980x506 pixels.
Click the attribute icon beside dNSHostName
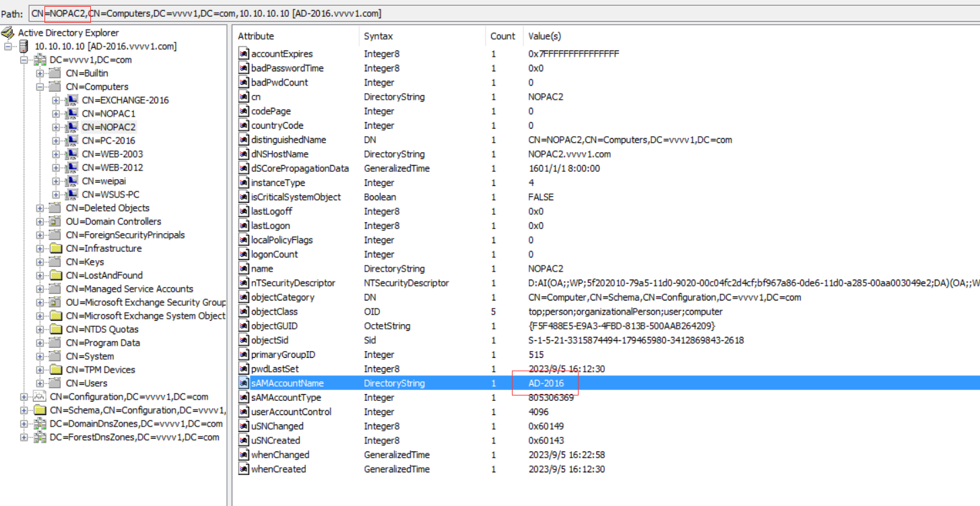[x=244, y=154]
